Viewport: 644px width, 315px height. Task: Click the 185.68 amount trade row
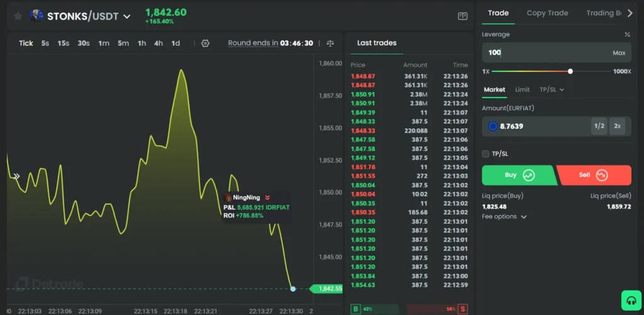[x=409, y=213]
